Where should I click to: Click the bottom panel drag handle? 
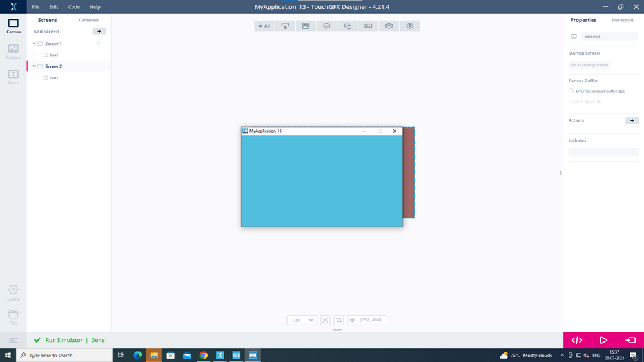[337, 330]
